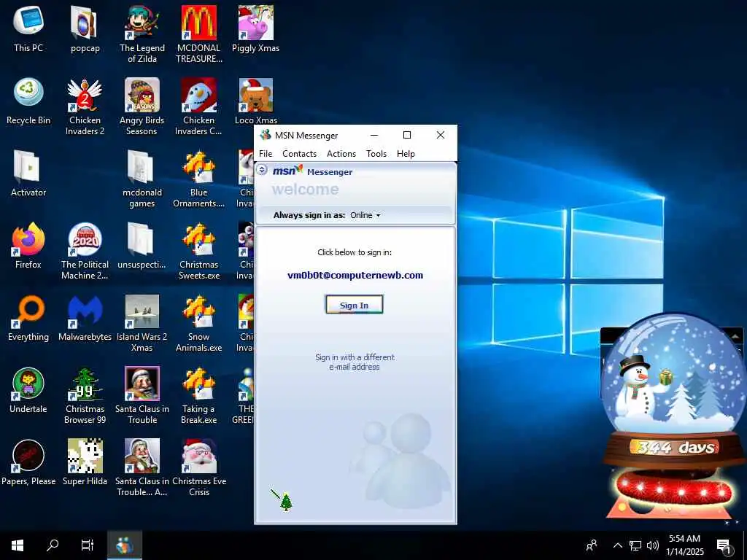Screen dimensions: 747x560
Task: Click vm0b0t@computernewb.com account link
Action: point(355,275)
